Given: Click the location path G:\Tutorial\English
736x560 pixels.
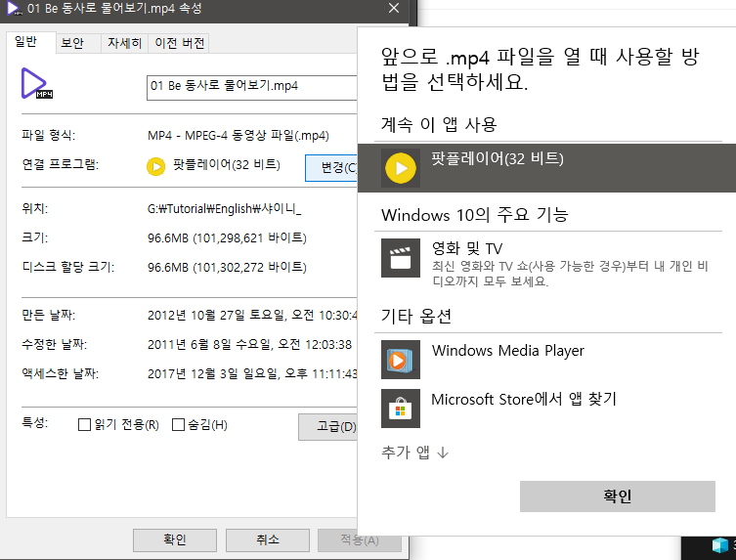Looking at the screenshot, I should [x=225, y=208].
